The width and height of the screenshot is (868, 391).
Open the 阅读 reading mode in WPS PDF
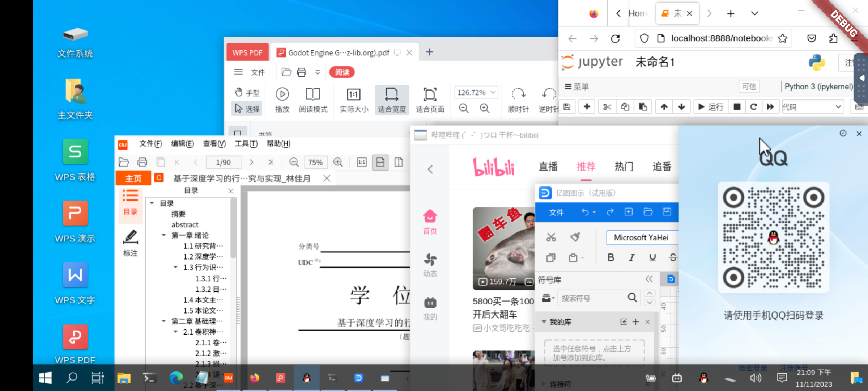[x=341, y=72]
